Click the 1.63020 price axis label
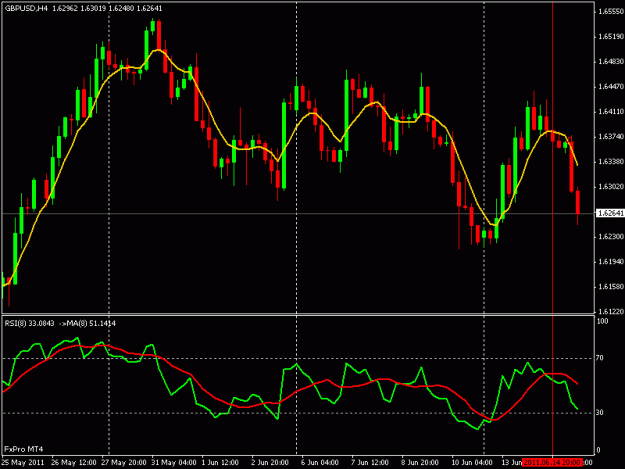 click(611, 186)
